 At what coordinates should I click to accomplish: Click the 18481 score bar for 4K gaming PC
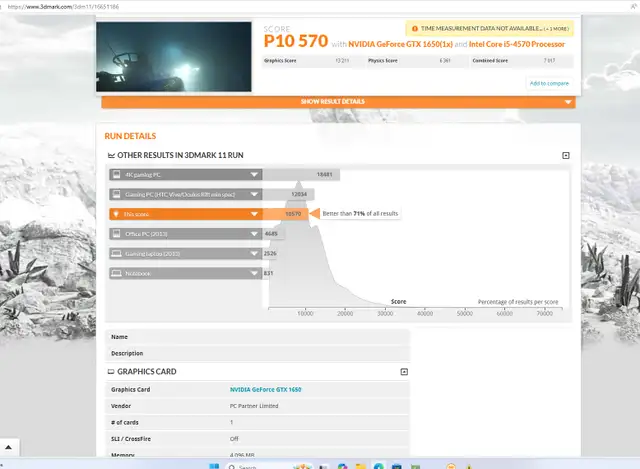tap(301, 175)
